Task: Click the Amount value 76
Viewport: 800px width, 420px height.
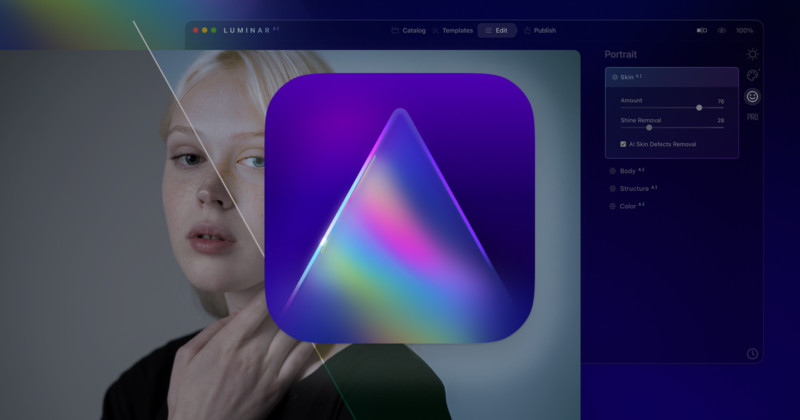Action: (720, 101)
